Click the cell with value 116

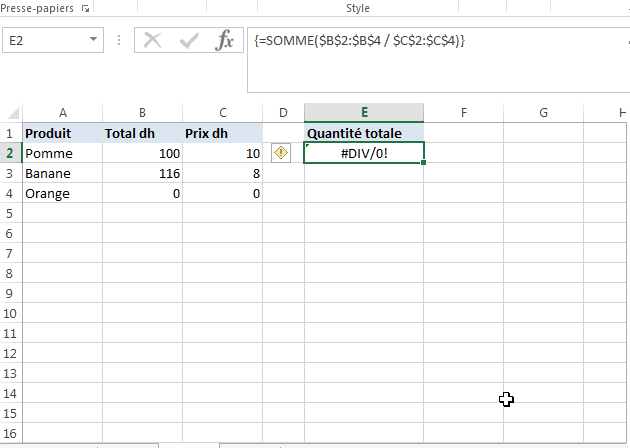142,173
